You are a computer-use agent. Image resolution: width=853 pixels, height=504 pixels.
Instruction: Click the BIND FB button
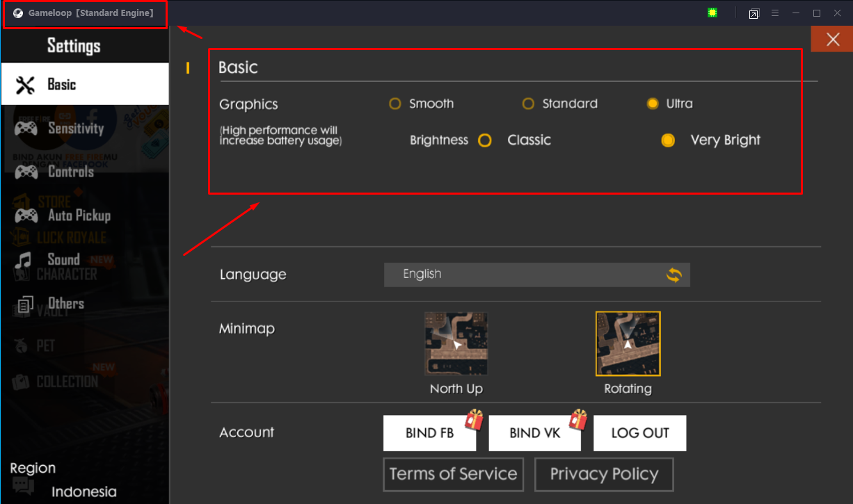pos(430,433)
